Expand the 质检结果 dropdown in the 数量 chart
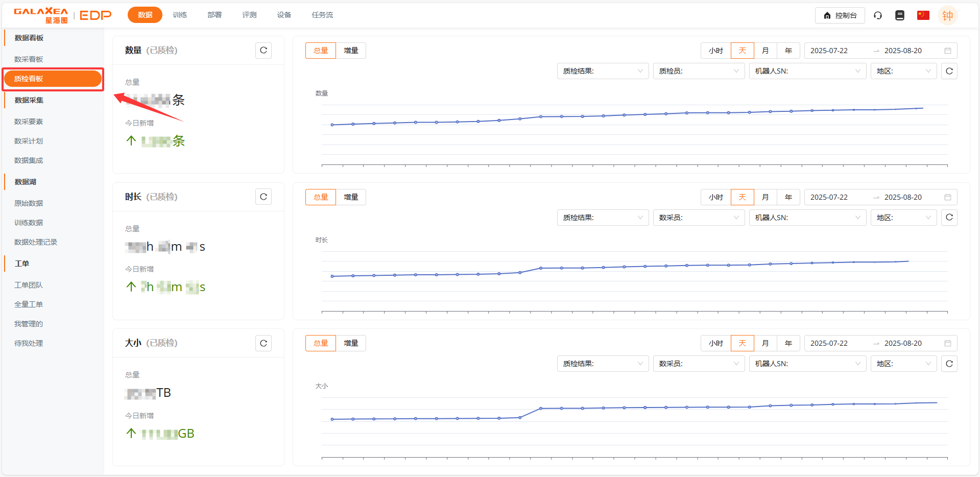This screenshot has height=477, width=980. tap(602, 71)
